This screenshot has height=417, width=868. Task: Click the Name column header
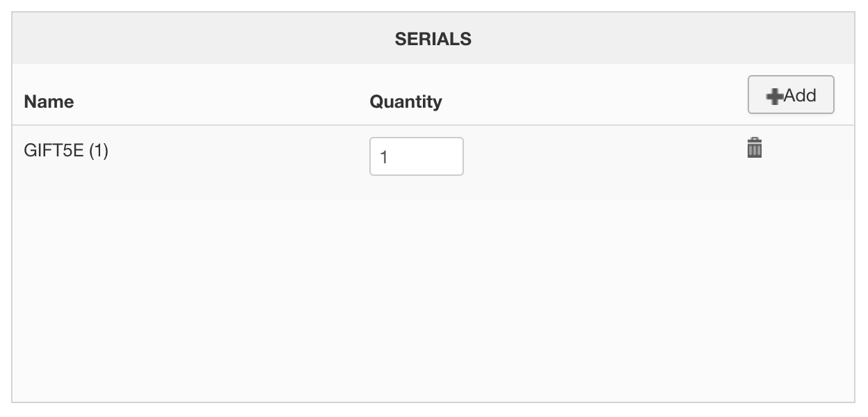tap(49, 101)
